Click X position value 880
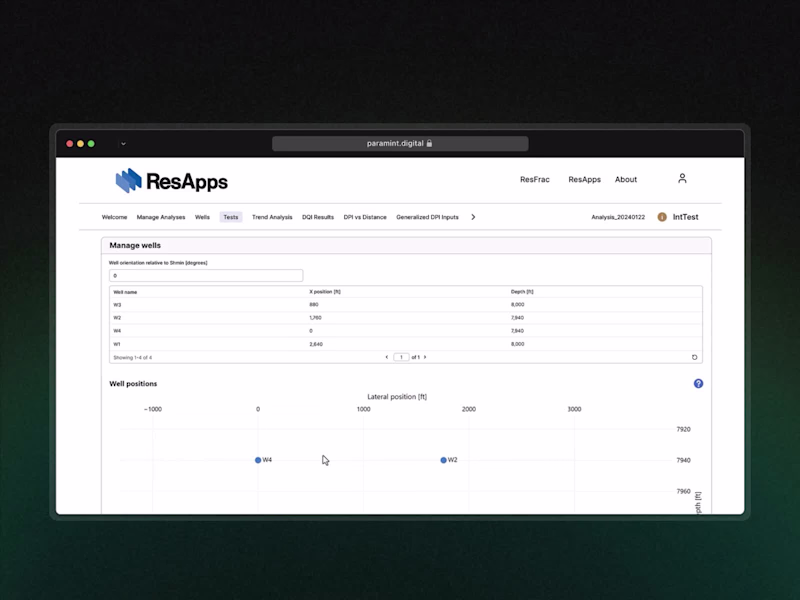Image resolution: width=800 pixels, height=600 pixels. [x=314, y=305]
